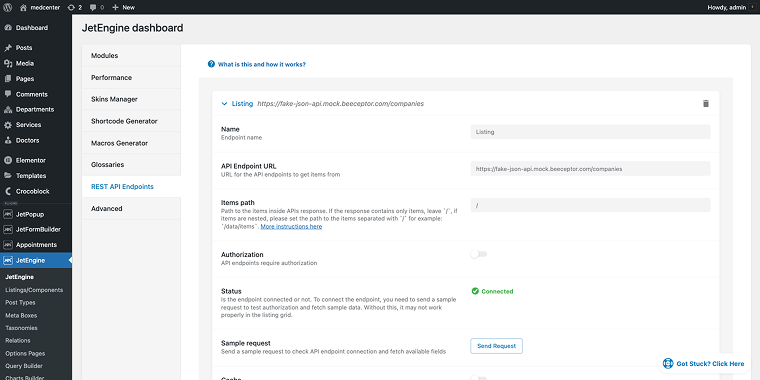Open Meta Boxes submenu item
The width and height of the screenshot is (760, 380).
[x=21, y=315]
